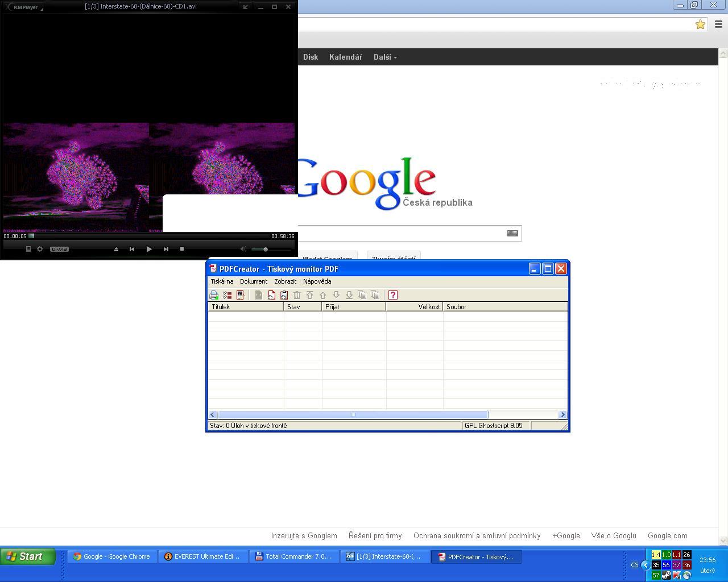Click the combine all documents icon in PDFCreator
Screen dimensions: 728x582
point(375,295)
